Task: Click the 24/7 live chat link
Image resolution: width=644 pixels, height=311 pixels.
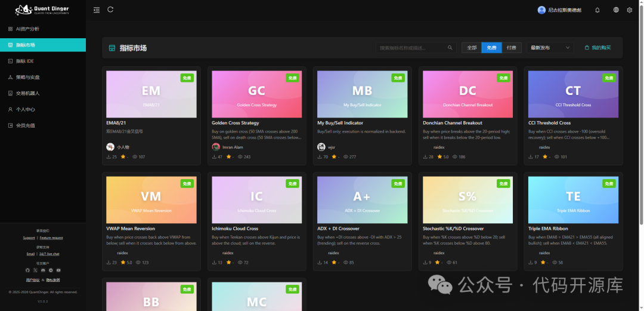Action: [49, 254]
